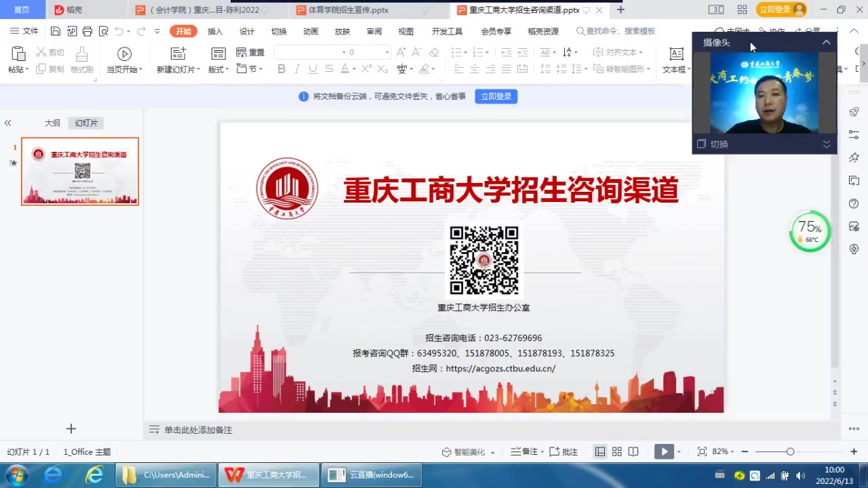Align text left icon
Screen dimensions: 868x488
[458, 68]
